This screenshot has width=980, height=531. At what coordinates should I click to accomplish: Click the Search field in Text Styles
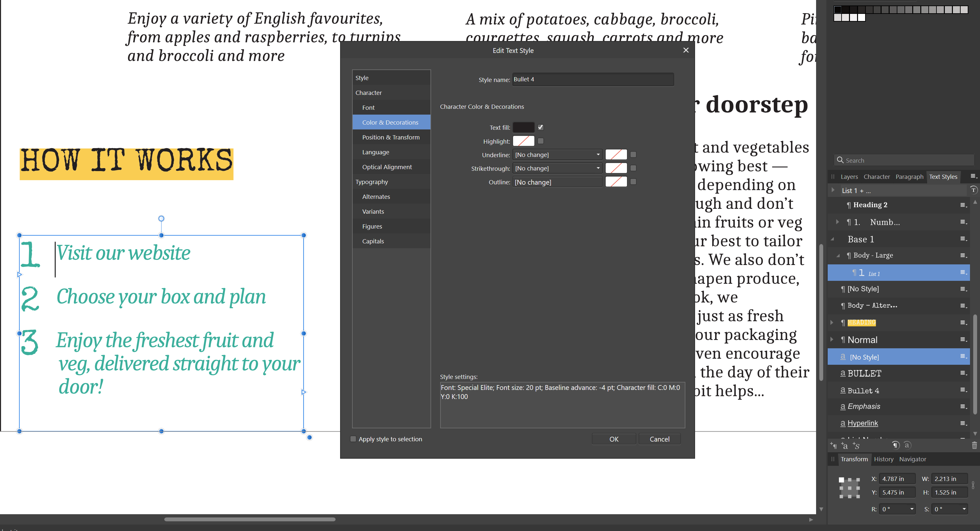coord(904,160)
